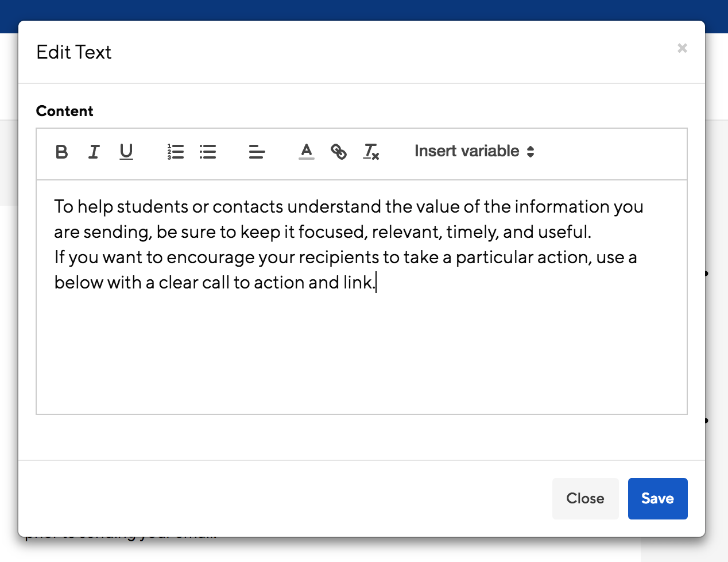728x562 pixels.
Task: Close the Edit Text dialog via X
Action: point(682,48)
